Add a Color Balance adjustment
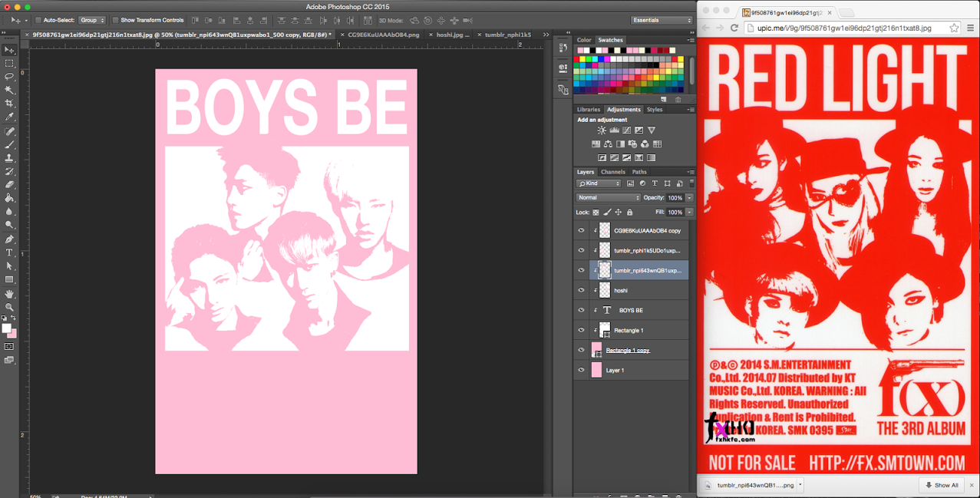This screenshot has height=498, width=980. pyautogui.click(x=608, y=143)
